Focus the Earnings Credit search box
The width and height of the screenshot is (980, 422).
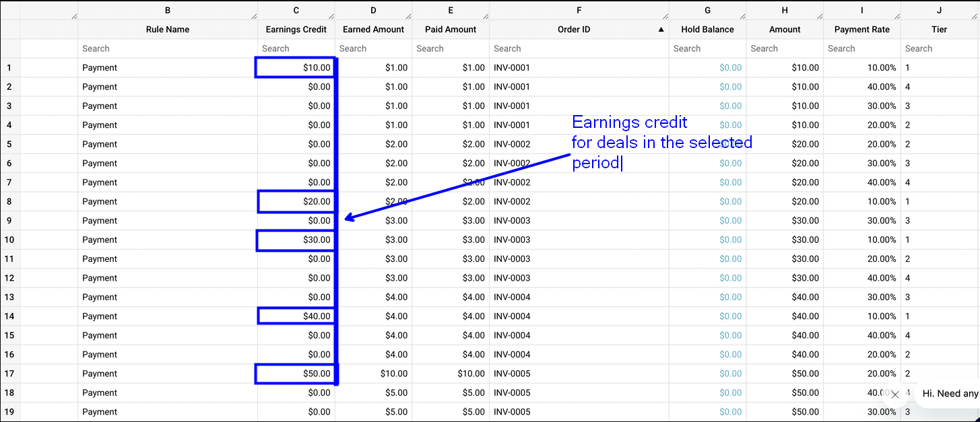tap(296, 48)
